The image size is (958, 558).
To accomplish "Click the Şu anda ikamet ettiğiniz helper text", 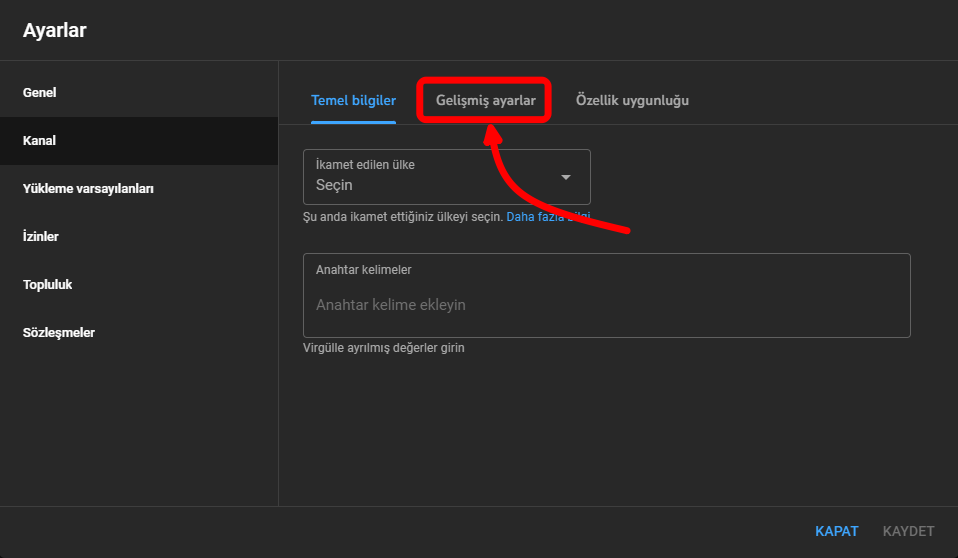I will click(x=402, y=217).
